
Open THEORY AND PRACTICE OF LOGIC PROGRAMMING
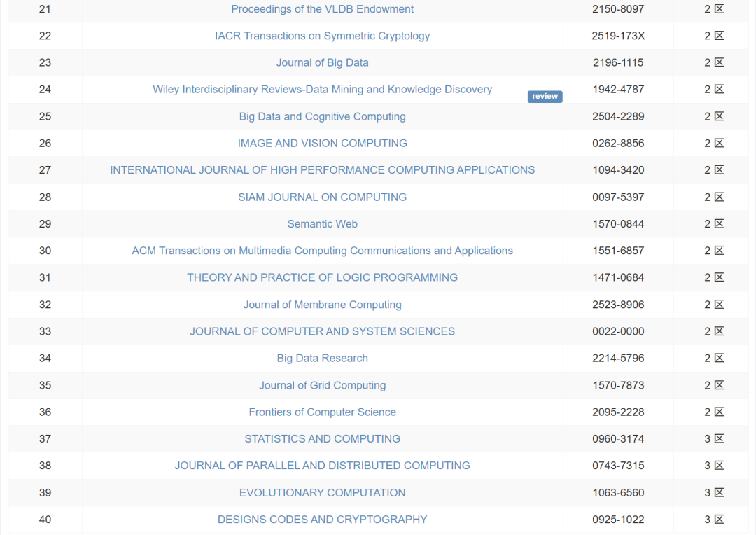[x=322, y=277]
